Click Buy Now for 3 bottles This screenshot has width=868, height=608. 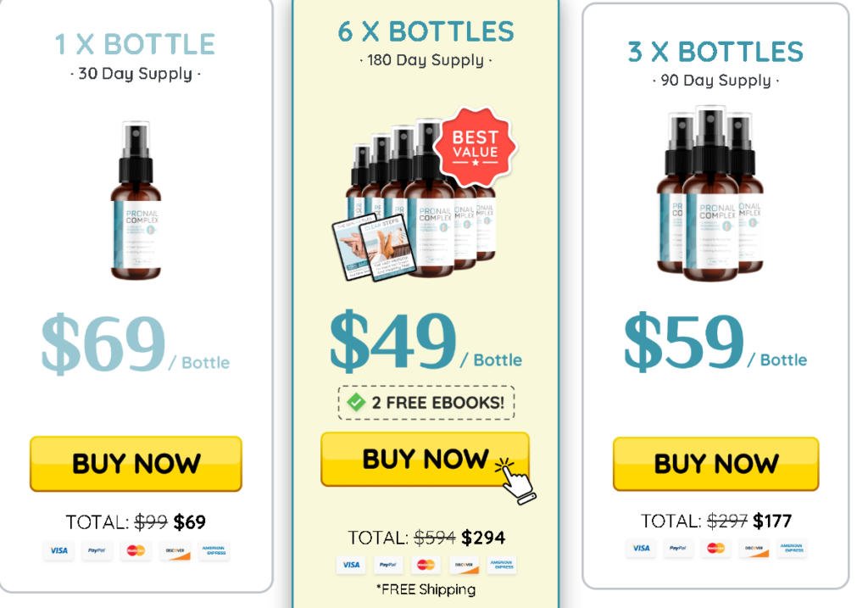tap(715, 464)
